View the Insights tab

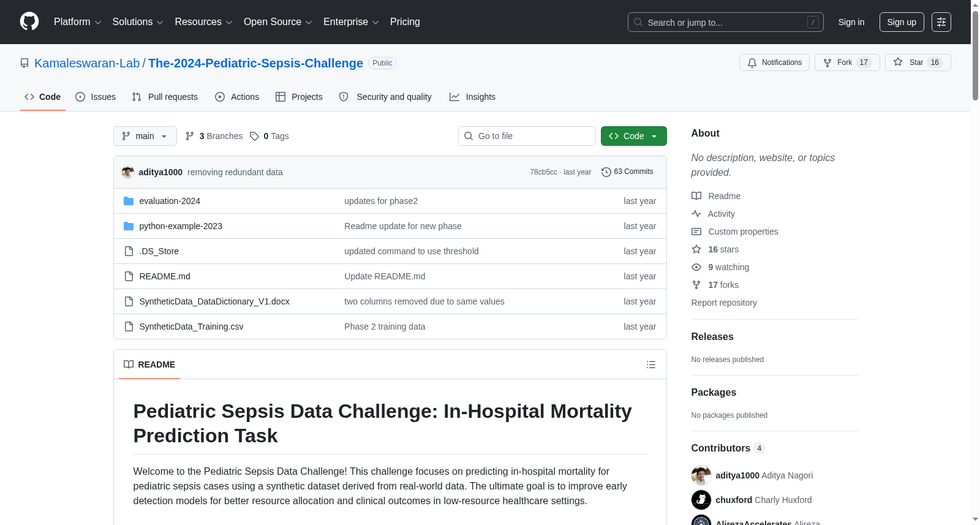pyautogui.click(x=472, y=97)
